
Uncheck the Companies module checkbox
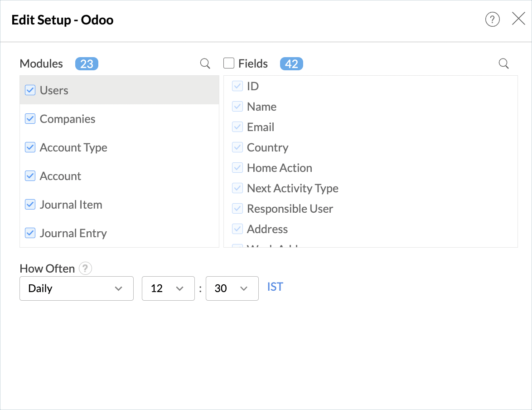point(30,119)
